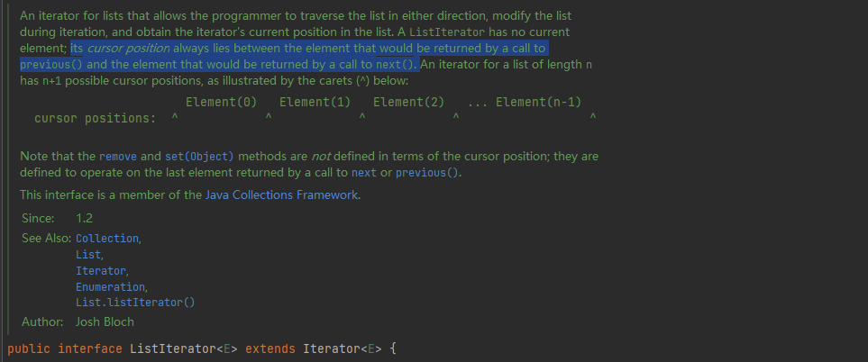Open the Java Collections Framework link
The height and width of the screenshot is (362, 868).
point(281,195)
